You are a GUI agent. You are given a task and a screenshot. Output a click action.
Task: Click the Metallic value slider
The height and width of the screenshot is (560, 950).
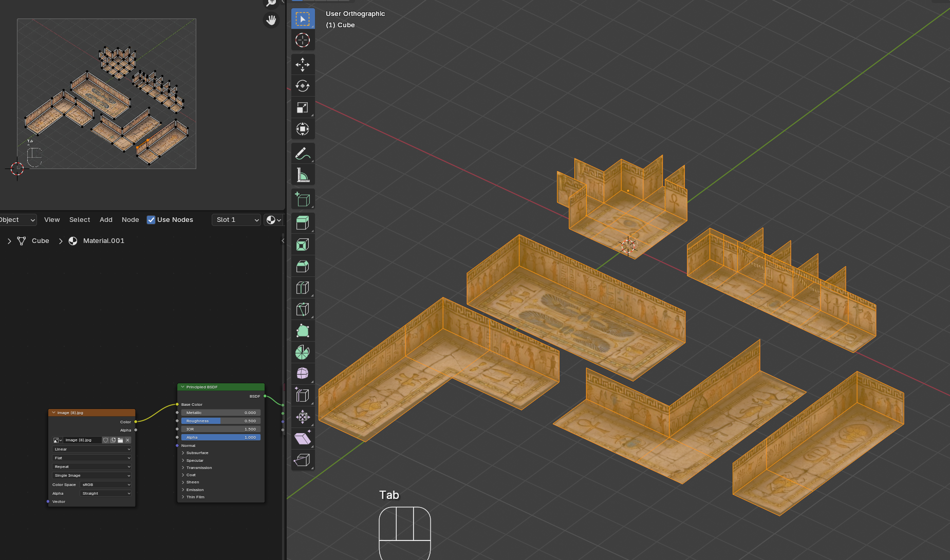pos(221,413)
